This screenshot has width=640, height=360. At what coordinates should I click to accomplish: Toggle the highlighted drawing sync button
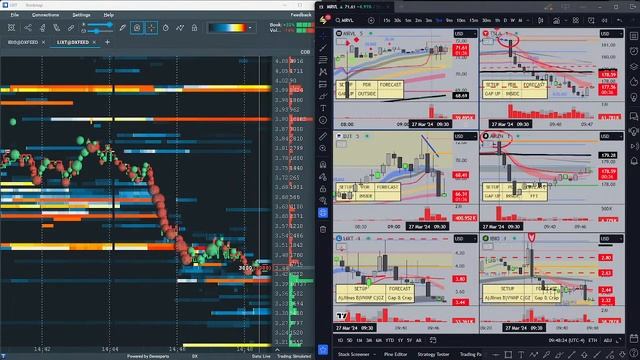(x=323, y=213)
